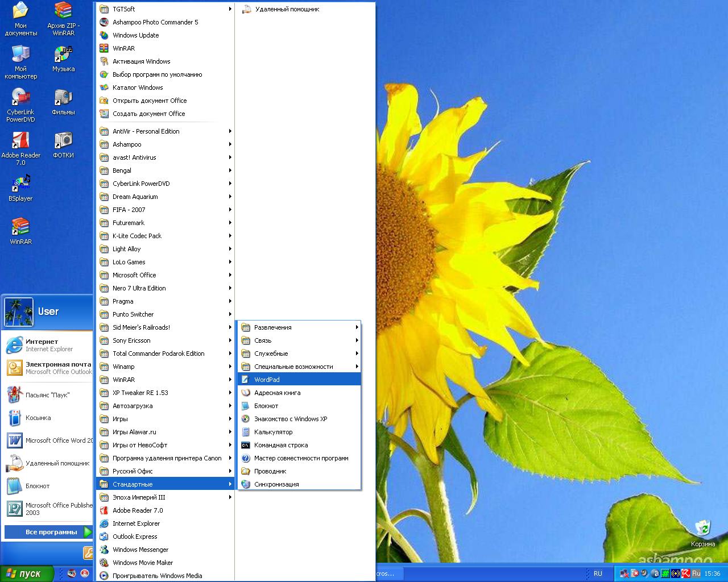Click the WordPad icon in Стандартные submenu

coord(246,380)
